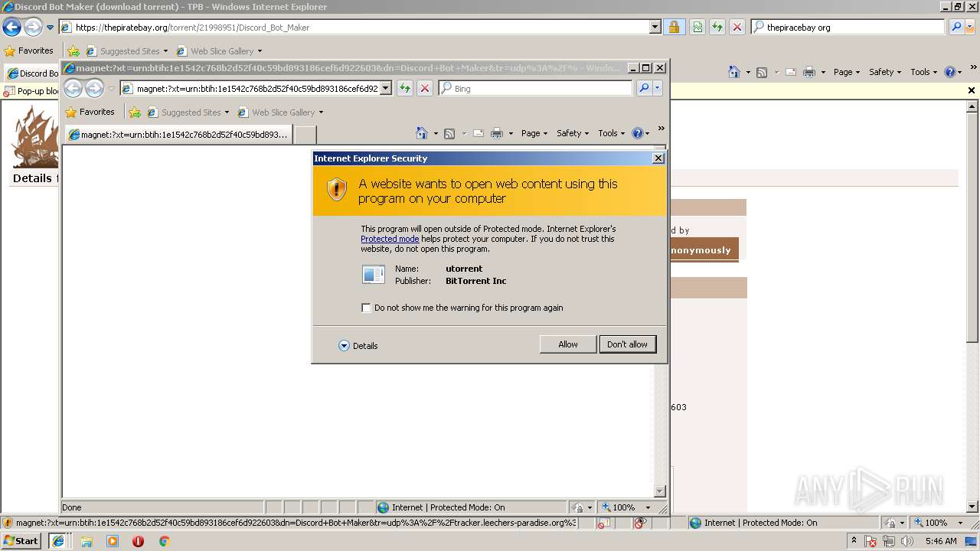Open the main window address bar dropdown
Screen dimensions: 980x551
[655, 28]
